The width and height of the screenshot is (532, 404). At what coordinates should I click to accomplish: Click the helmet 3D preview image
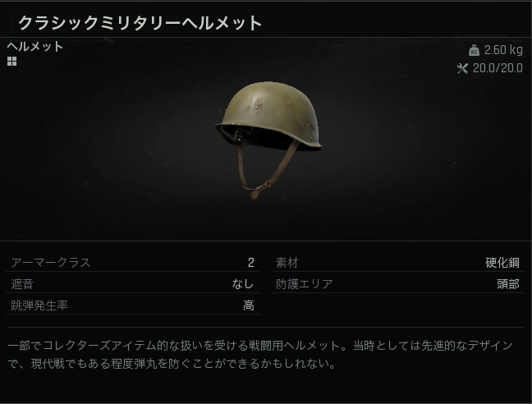pyautogui.click(x=268, y=140)
